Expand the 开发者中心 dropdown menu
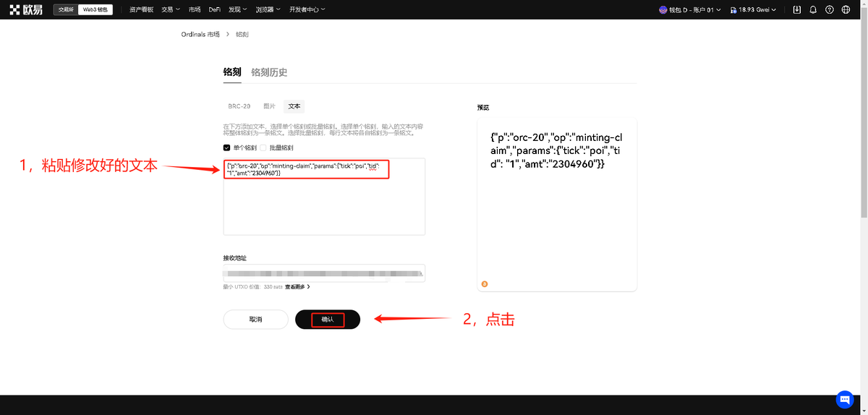This screenshot has height=415, width=868. click(x=307, y=9)
